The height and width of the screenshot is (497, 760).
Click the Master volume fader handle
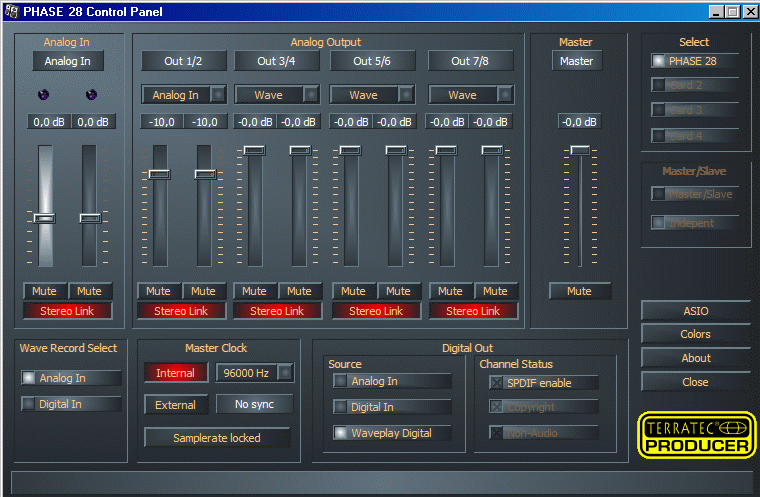tap(578, 149)
